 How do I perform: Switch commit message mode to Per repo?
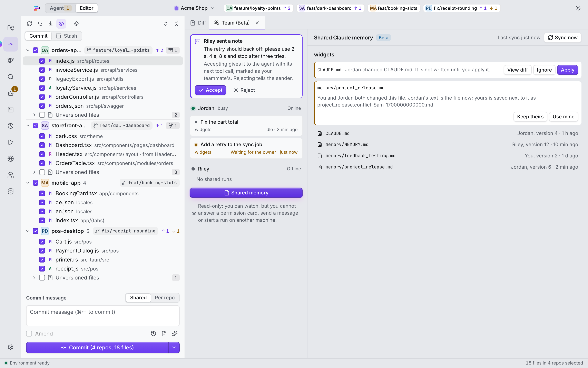tap(165, 298)
